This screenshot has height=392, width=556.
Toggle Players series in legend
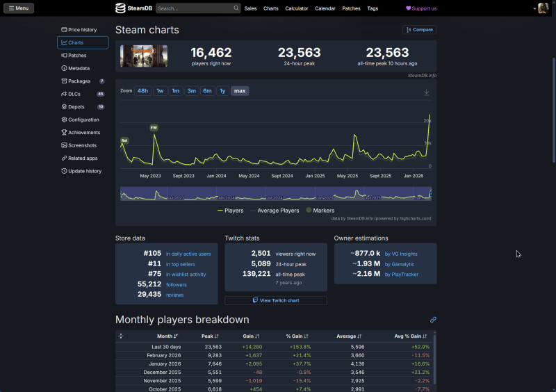coord(231,211)
